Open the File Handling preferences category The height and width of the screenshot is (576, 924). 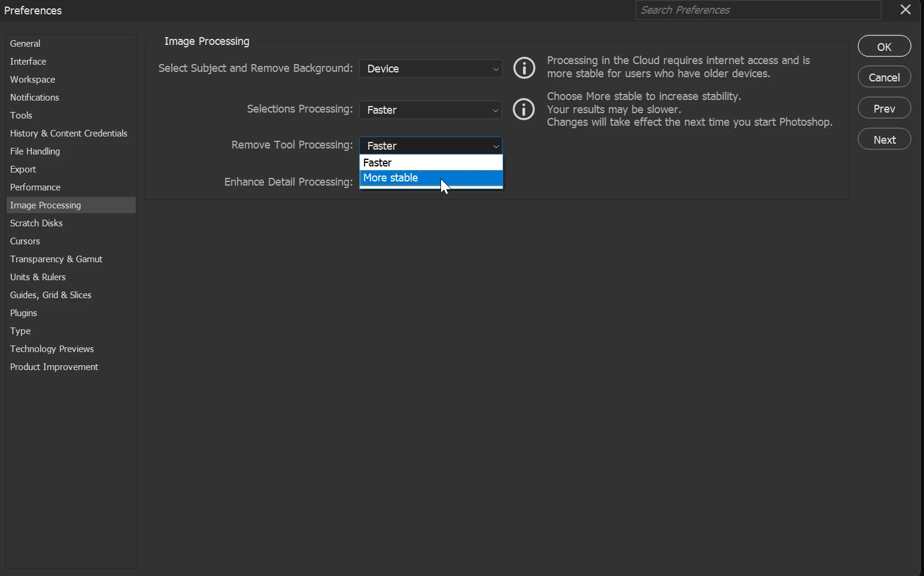pos(71,151)
